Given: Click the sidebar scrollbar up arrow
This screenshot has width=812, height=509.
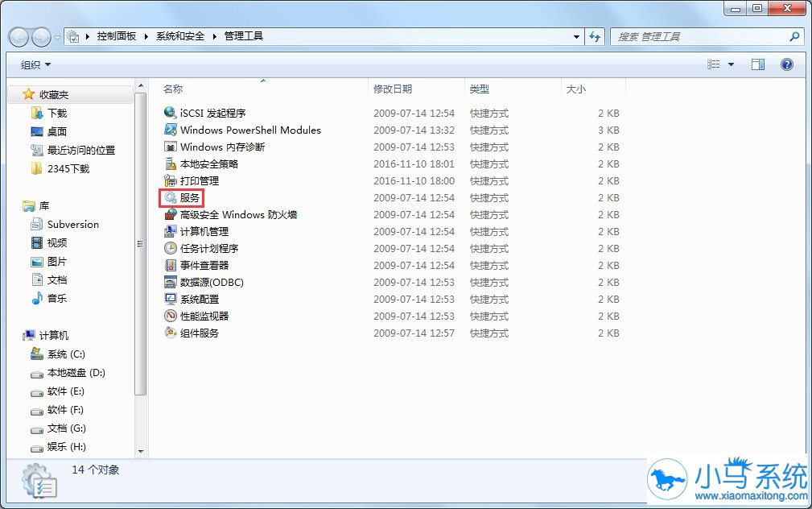Looking at the screenshot, I should (x=141, y=85).
